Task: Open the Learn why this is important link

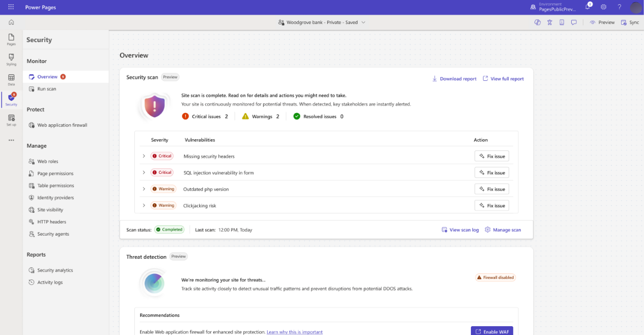Action: pyautogui.click(x=294, y=332)
